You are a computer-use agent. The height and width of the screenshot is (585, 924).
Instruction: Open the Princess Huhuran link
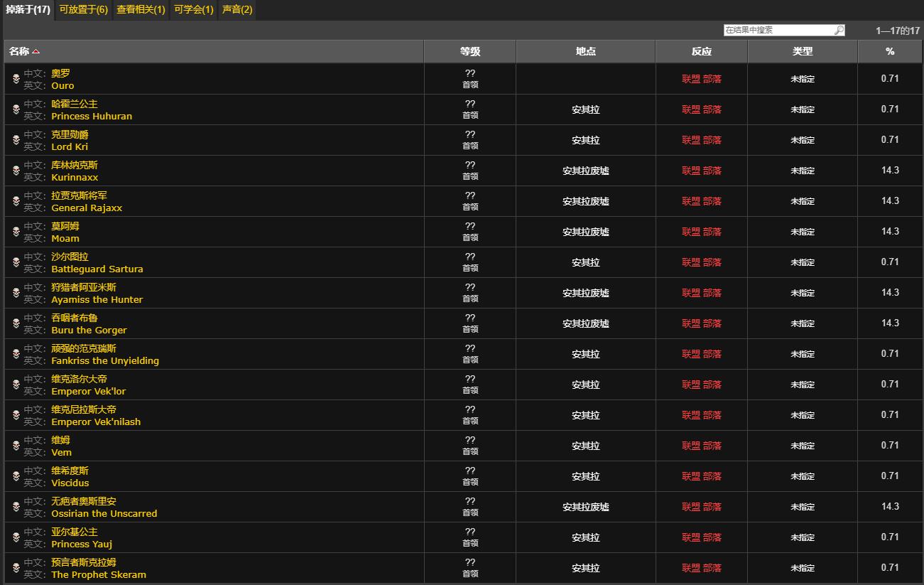92,116
